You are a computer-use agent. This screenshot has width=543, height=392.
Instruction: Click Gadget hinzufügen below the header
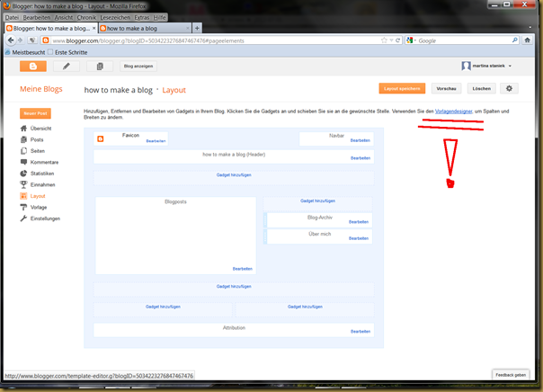click(234, 175)
